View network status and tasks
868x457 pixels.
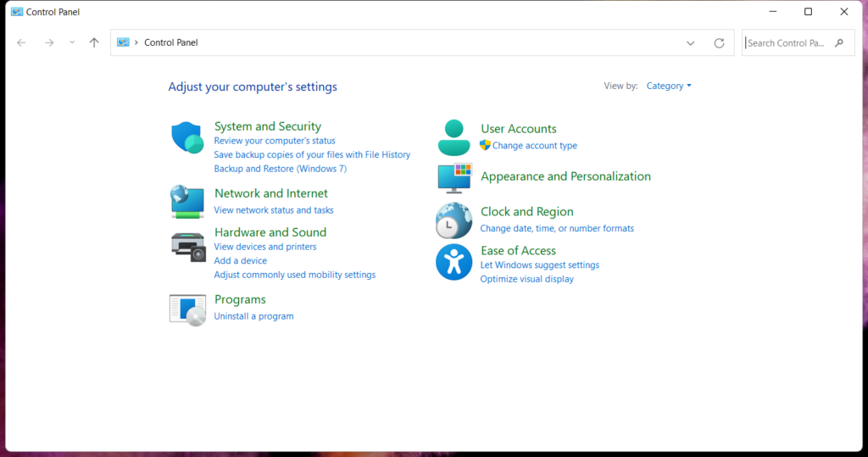click(274, 210)
